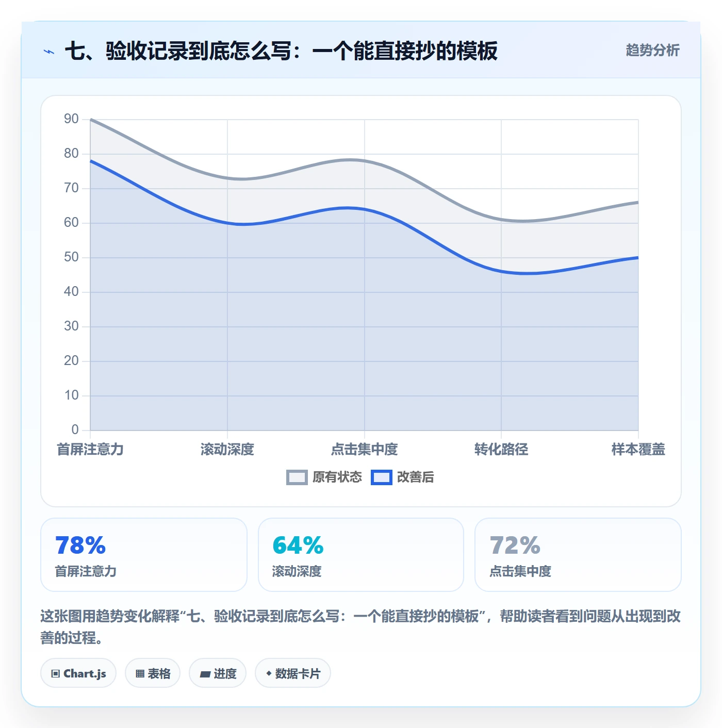
Task: Click the 78% value text
Action: click(x=80, y=545)
